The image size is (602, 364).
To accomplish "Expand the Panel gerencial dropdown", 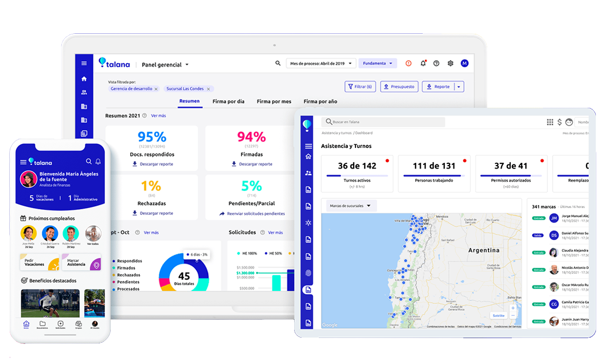I will (187, 65).
